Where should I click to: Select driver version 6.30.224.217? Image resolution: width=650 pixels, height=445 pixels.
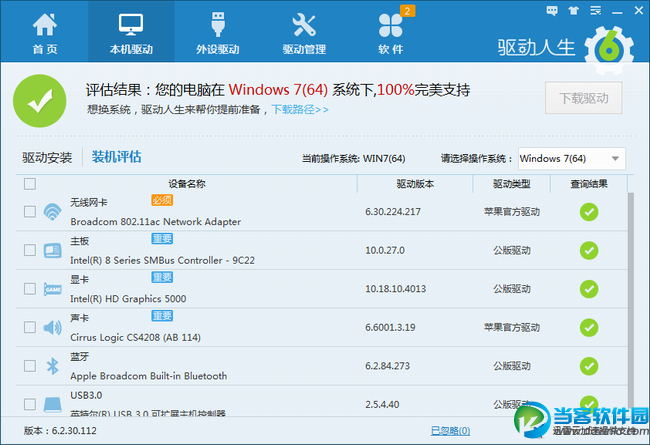[393, 212]
